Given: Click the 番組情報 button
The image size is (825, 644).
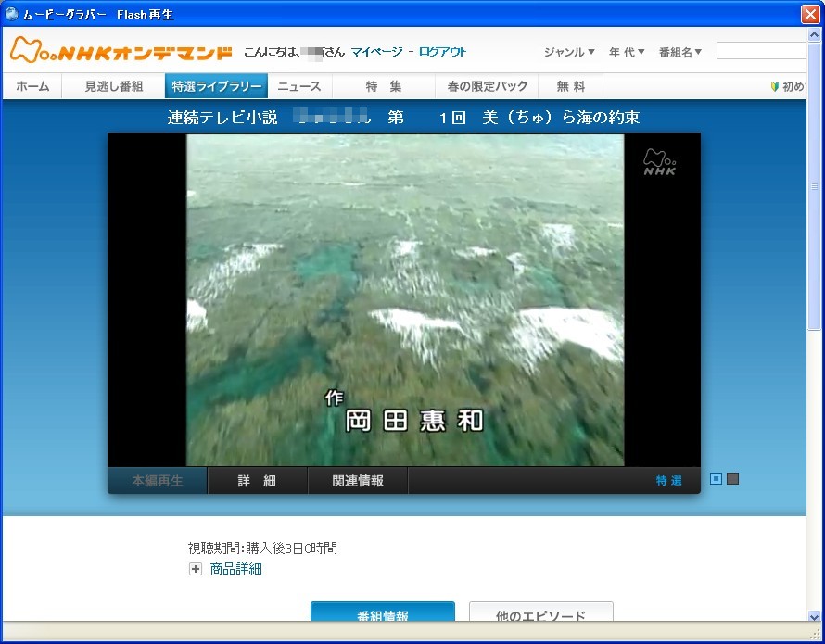Looking at the screenshot, I should point(383,612).
